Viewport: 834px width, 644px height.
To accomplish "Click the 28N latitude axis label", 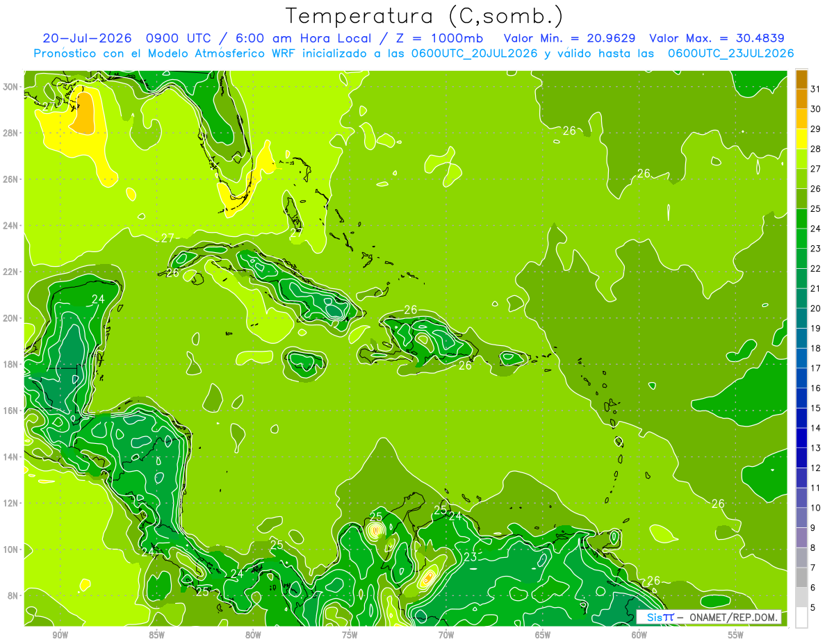I will point(11,133).
